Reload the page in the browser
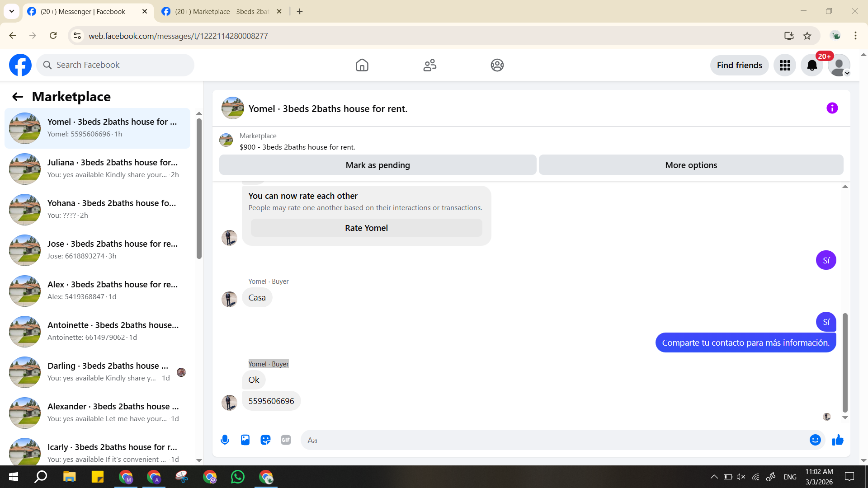 coord(53,36)
